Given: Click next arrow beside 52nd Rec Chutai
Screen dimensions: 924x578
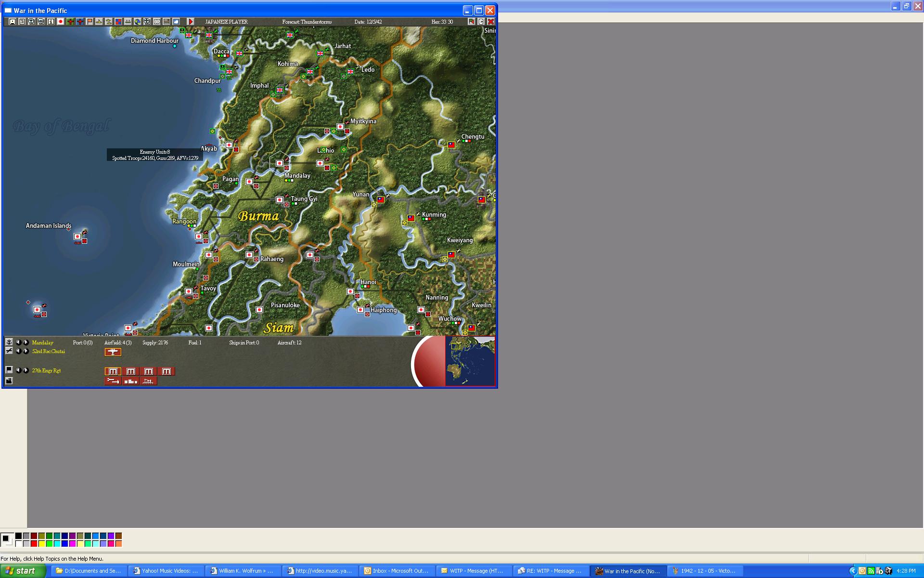Looking at the screenshot, I should coord(26,351).
